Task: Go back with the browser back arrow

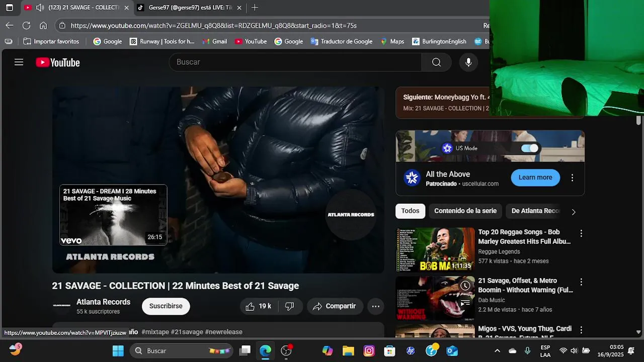Action: [10, 25]
